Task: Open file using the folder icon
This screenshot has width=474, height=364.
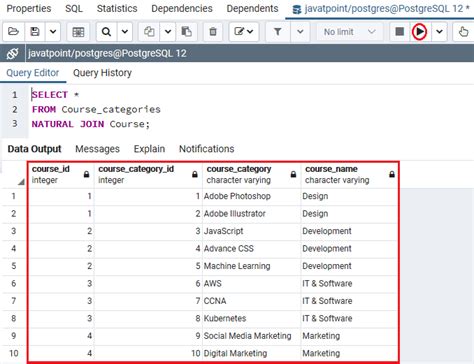Action: tap(13, 32)
